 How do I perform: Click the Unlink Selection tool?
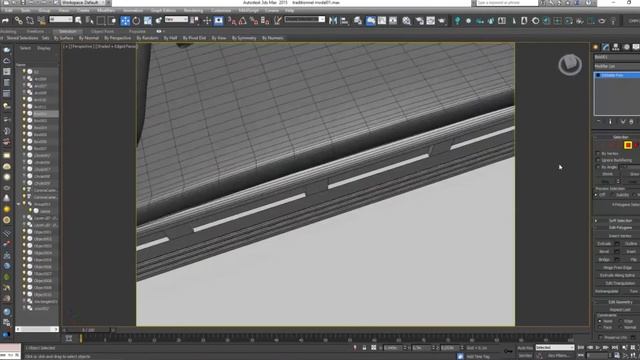coord(30,20)
